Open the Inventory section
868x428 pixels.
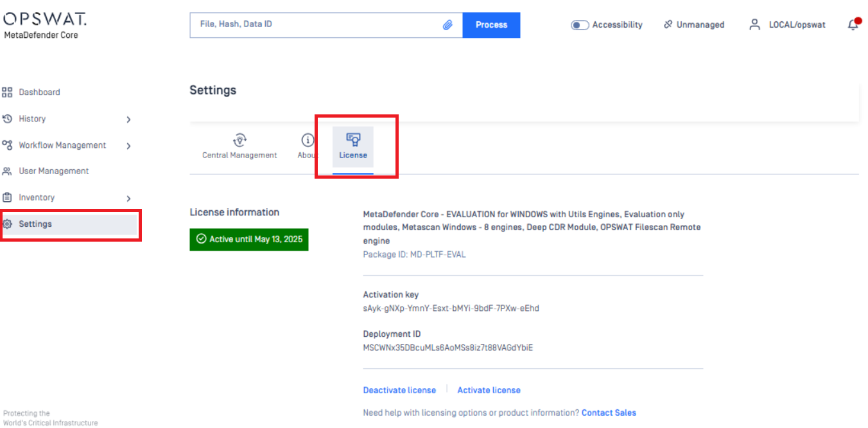point(40,197)
